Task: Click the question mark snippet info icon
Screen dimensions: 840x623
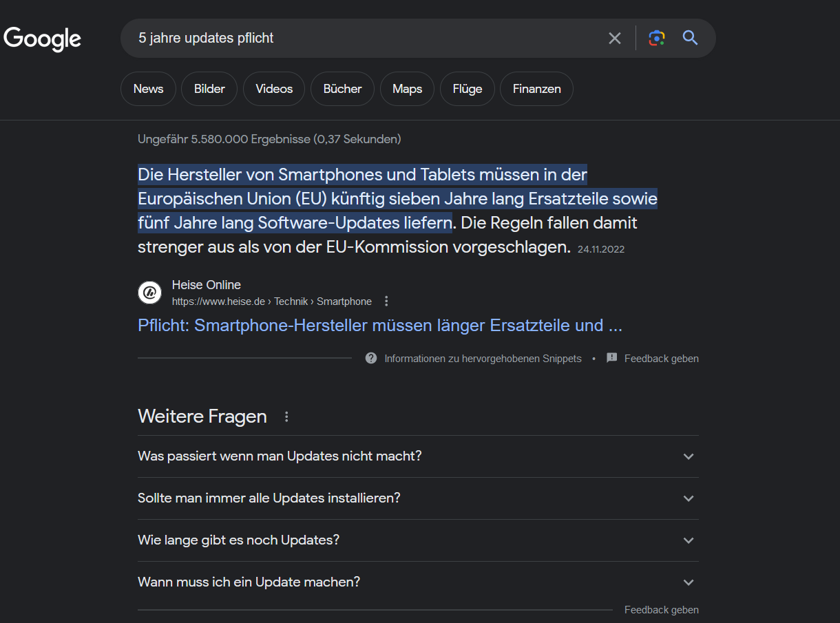Action: (371, 358)
